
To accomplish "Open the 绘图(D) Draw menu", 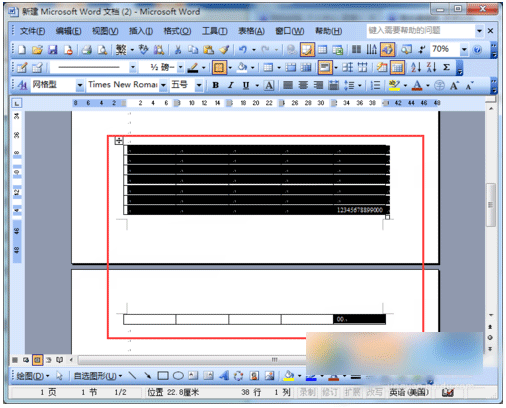I will 33,376.
